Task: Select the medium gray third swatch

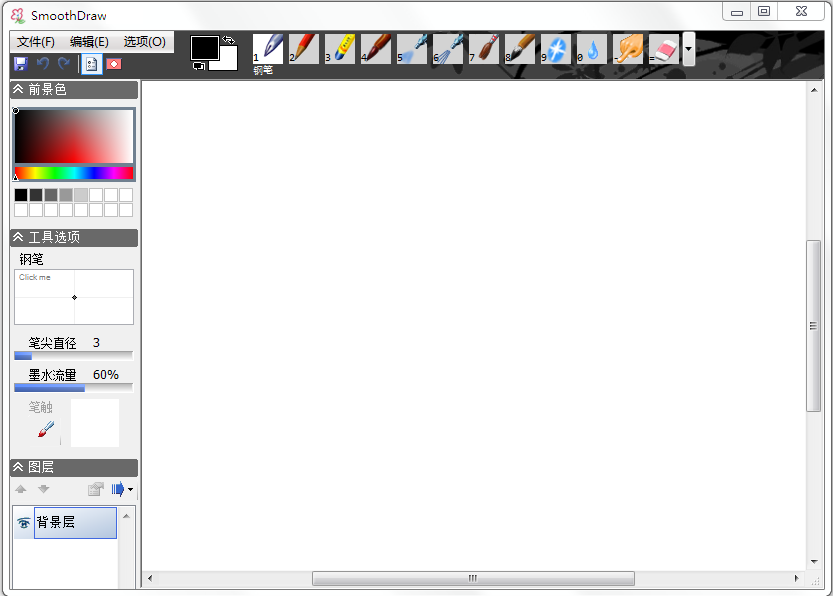Action: 51,195
